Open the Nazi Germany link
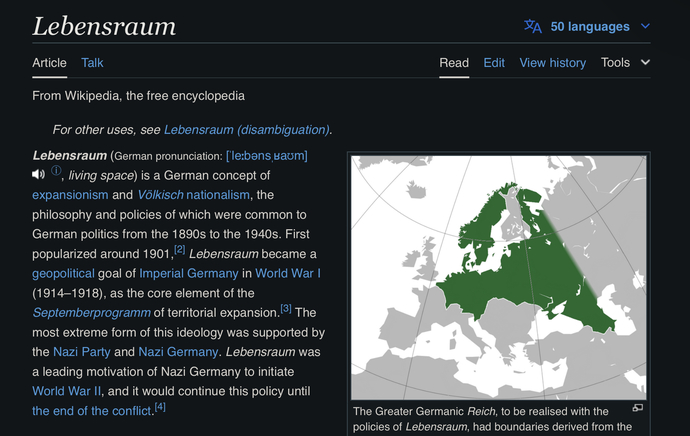The height and width of the screenshot is (436, 690). click(x=178, y=352)
